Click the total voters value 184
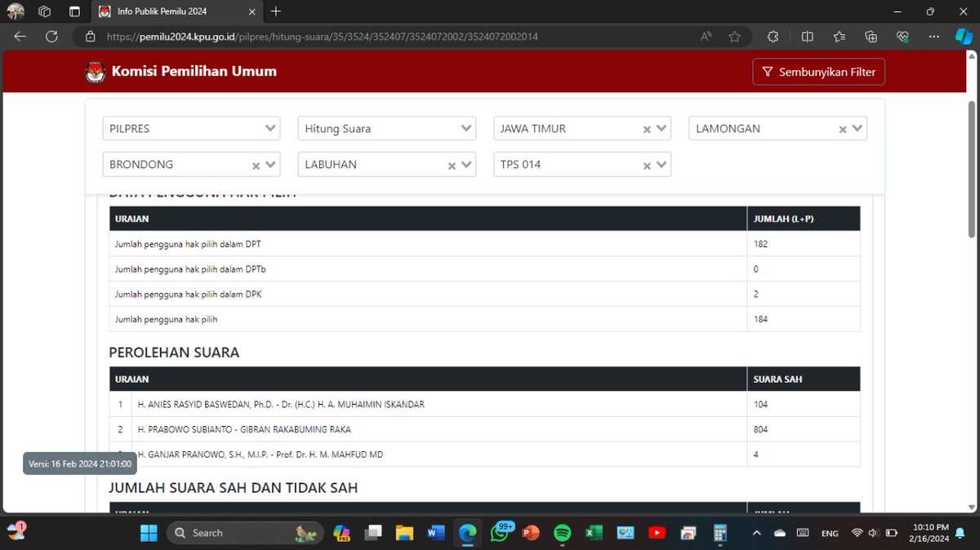This screenshot has height=550, width=980. click(760, 319)
